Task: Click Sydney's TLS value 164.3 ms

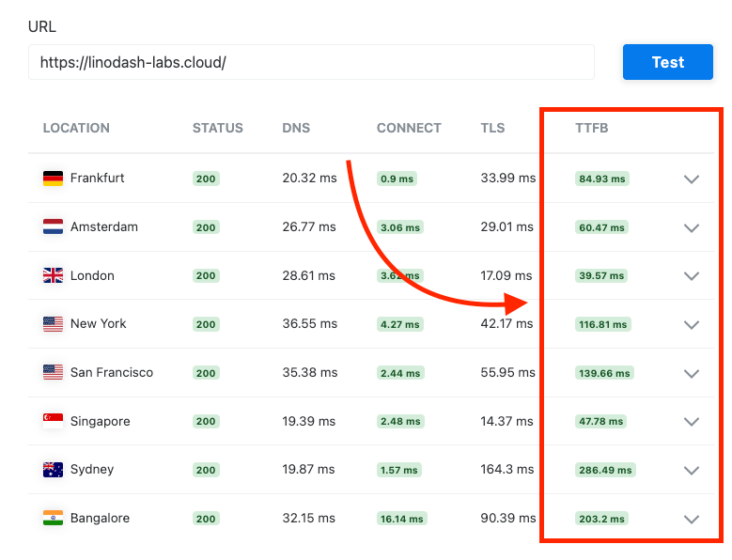Action: coord(507,469)
